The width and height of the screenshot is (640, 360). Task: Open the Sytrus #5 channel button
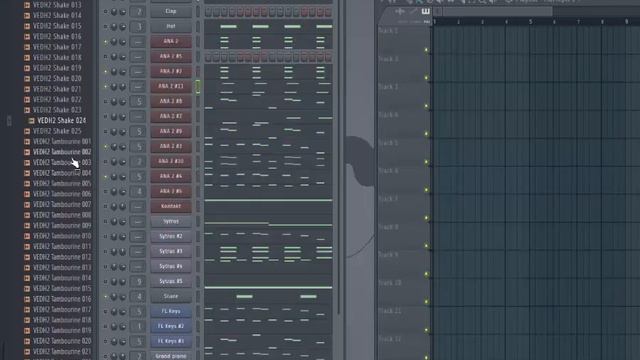coord(171,281)
